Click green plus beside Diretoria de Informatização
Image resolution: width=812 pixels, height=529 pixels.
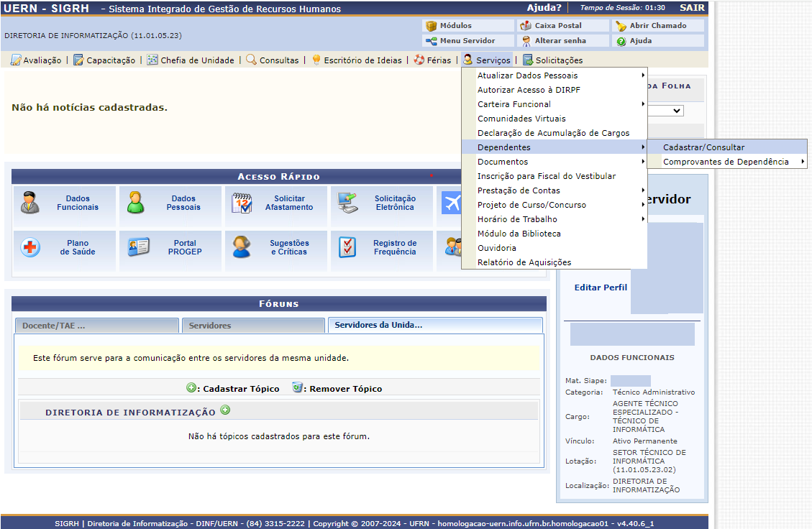click(225, 410)
